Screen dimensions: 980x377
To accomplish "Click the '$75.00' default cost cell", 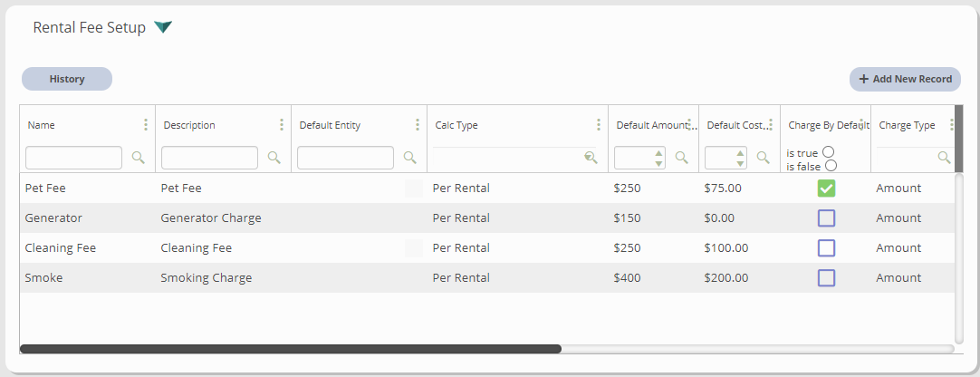I will click(x=723, y=188).
